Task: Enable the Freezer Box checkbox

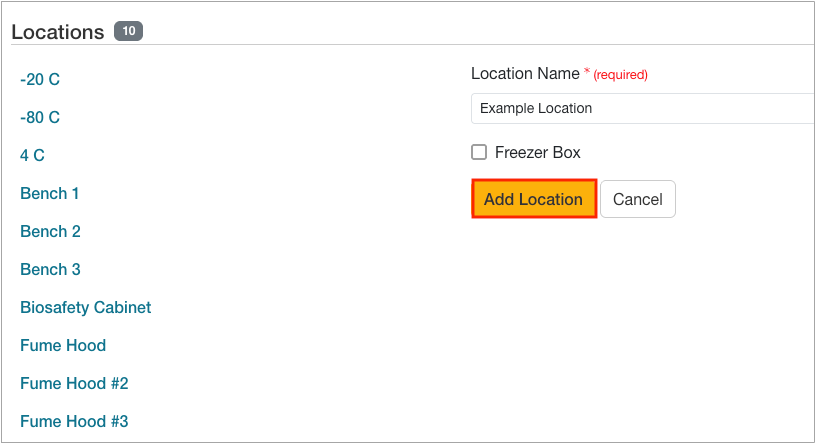Action: [x=479, y=152]
